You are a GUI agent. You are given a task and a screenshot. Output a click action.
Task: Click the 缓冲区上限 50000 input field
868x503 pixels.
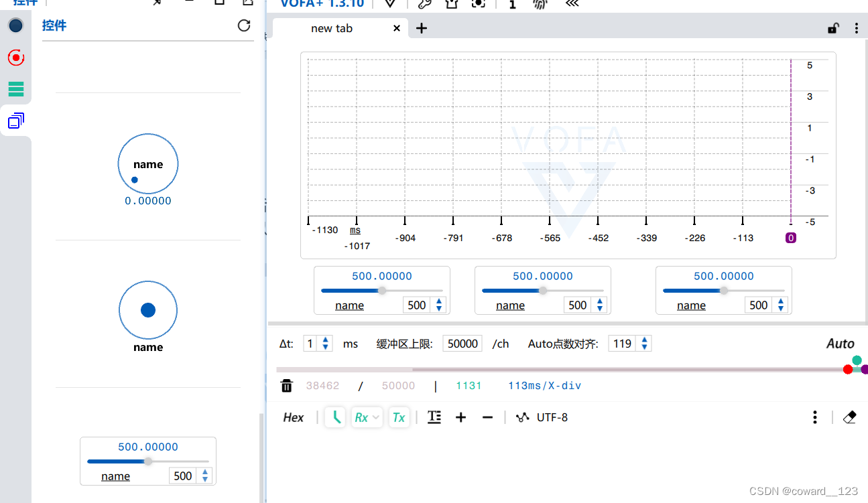coord(462,344)
